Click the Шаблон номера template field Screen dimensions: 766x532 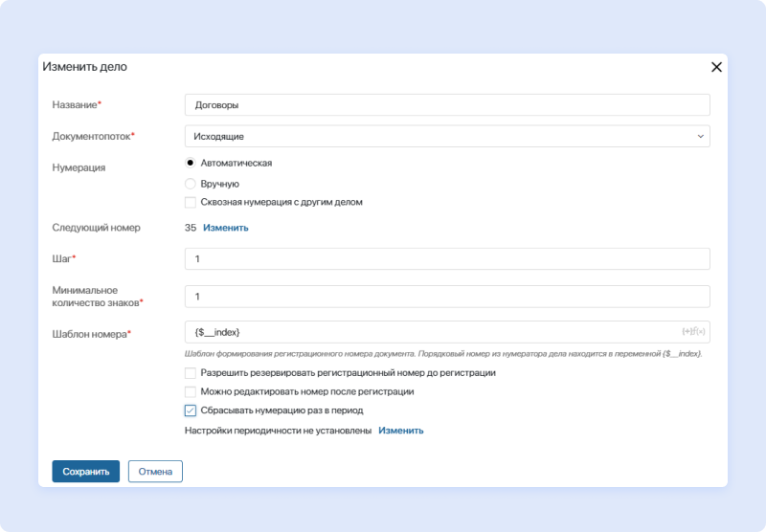431,332
